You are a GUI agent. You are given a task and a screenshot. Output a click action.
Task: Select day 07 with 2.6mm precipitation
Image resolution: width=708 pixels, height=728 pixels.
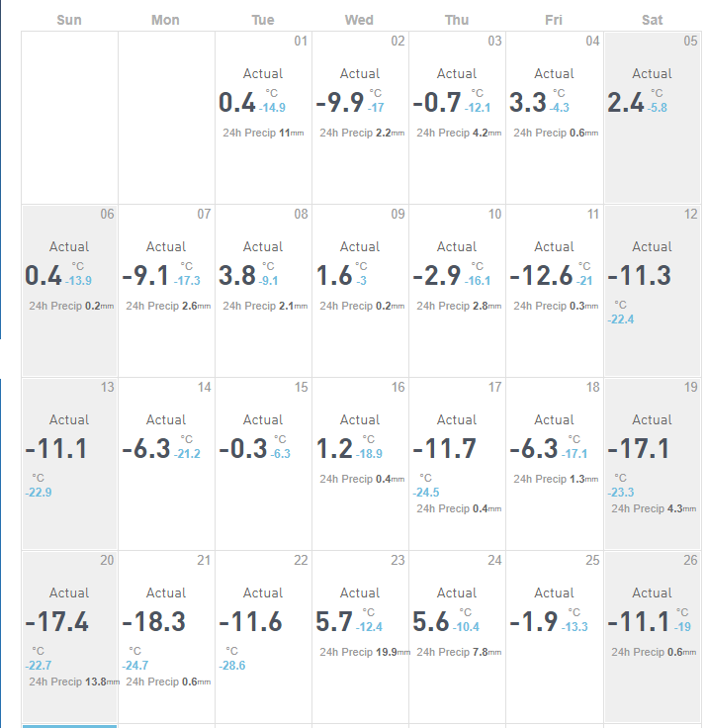coord(166,291)
